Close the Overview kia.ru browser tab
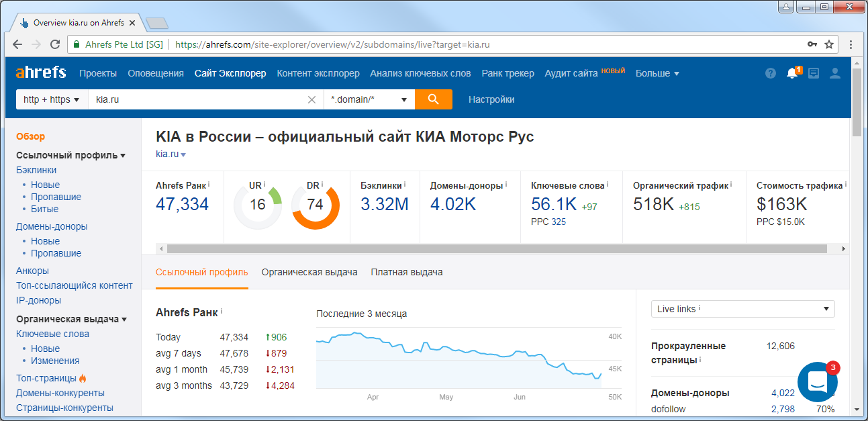Viewport: 868px width, 421px height. coord(132,23)
